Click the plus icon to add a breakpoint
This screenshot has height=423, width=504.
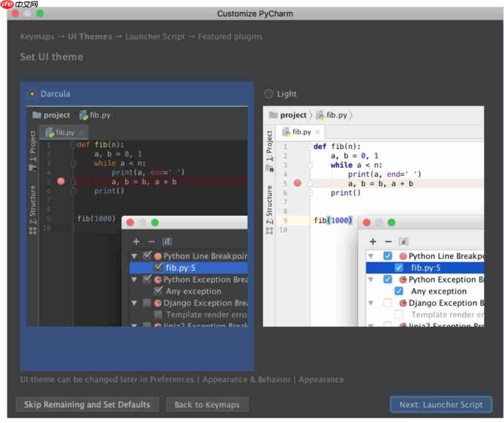136,241
